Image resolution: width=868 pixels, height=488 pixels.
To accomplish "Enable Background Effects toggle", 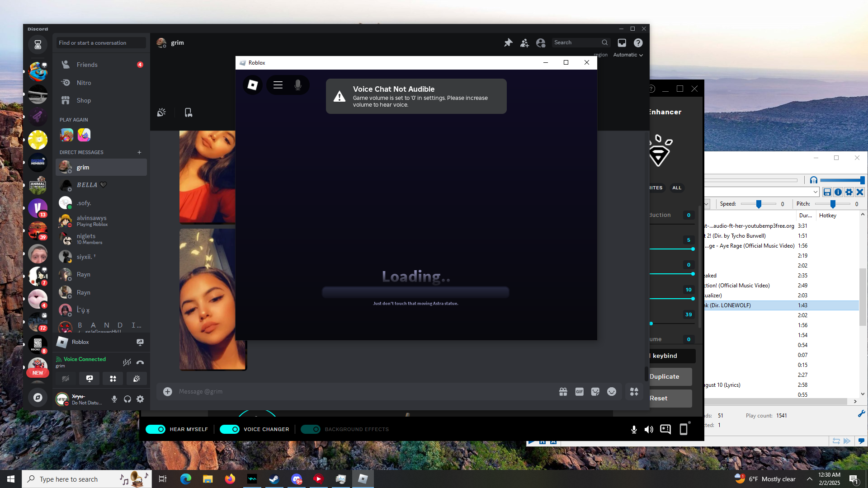I will point(311,429).
